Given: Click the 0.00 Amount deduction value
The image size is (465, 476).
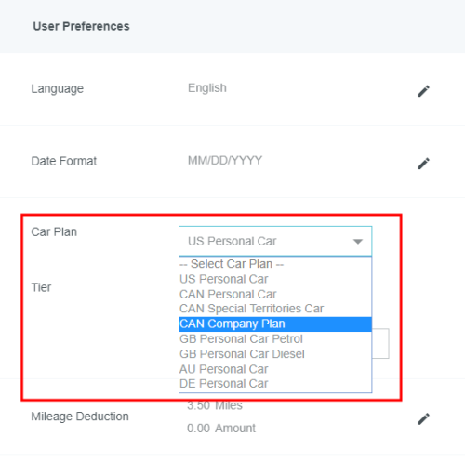Looking at the screenshot, I should point(221,429).
